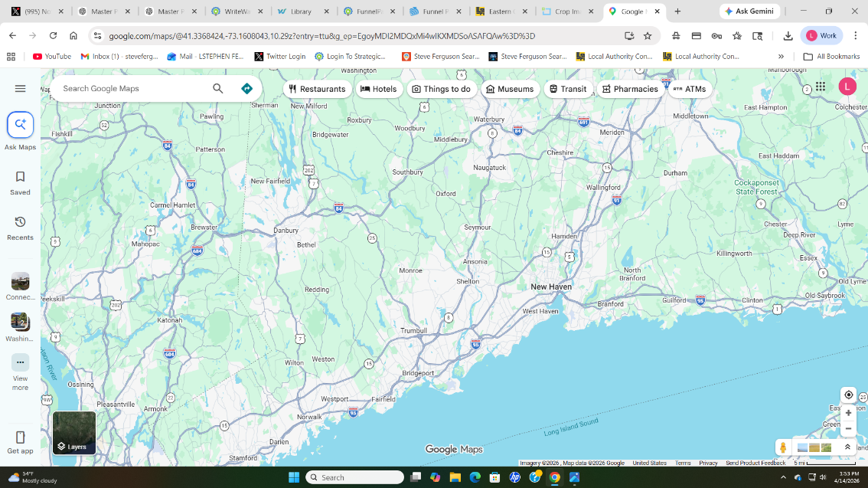Click the search magnifier in Maps
The image size is (868, 488).
(218, 89)
